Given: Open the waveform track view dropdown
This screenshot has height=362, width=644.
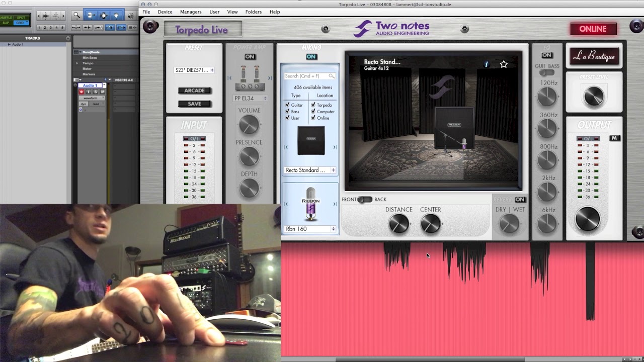Looking at the screenshot, I should coord(91,98).
